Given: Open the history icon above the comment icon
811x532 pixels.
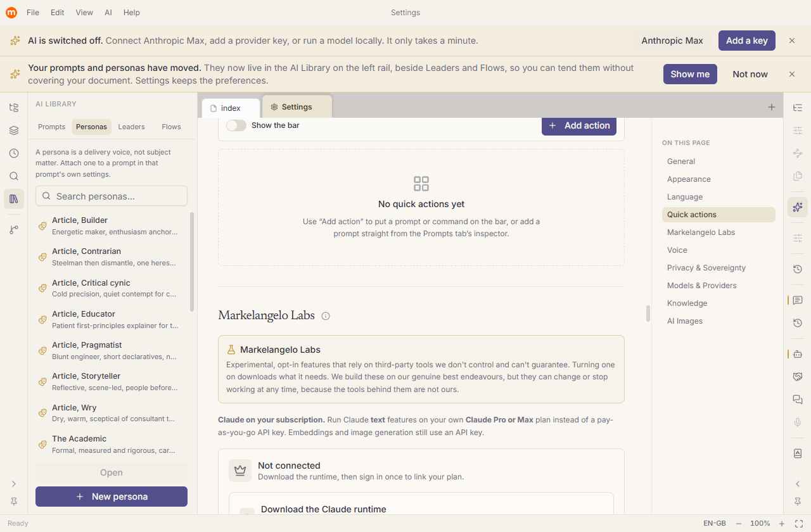Looking at the screenshot, I should (798, 269).
